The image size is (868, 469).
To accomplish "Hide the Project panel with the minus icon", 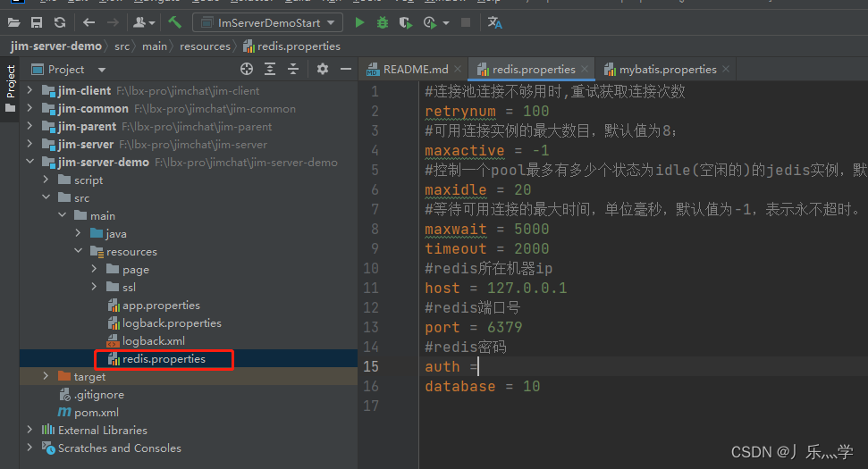I will (x=346, y=69).
